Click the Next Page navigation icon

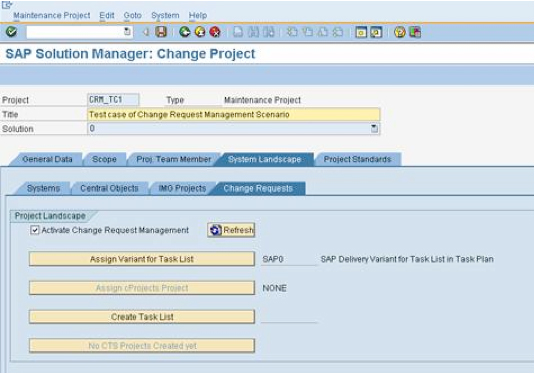[x=322, y=32]
